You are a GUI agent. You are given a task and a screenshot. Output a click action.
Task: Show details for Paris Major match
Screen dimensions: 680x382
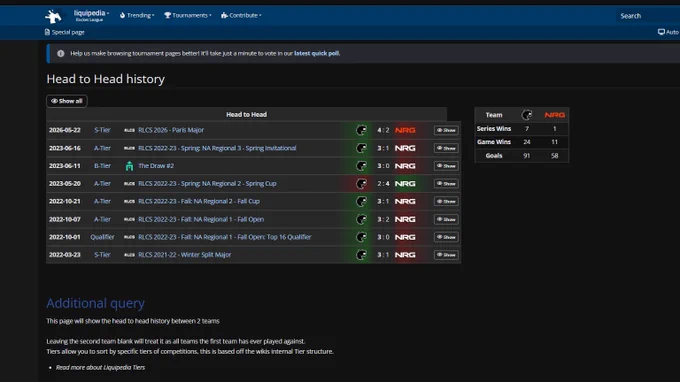(446, 130)
